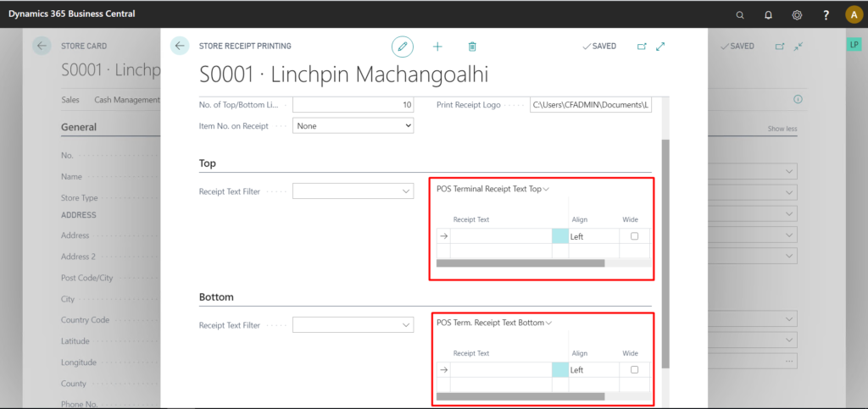Click horizontal scrollbar of Top grid

520,263
